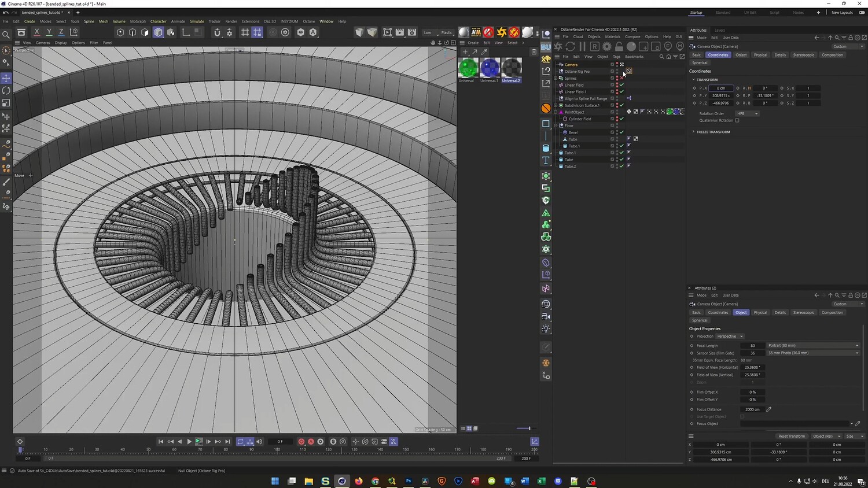This screenshot has width=868, height=488.
Task: Select the blue Universal.1 material swatch
Action: pyautogui.click(x=490, y=68)
